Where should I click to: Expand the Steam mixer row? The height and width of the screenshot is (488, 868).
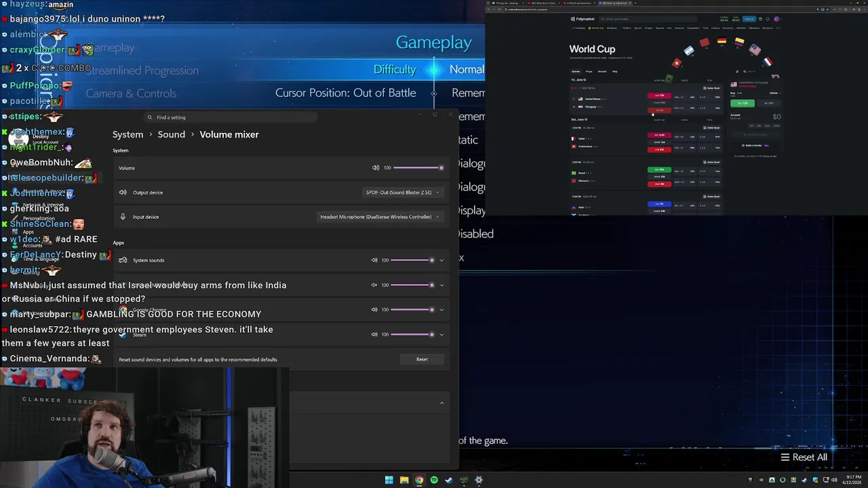coord(441,334)
